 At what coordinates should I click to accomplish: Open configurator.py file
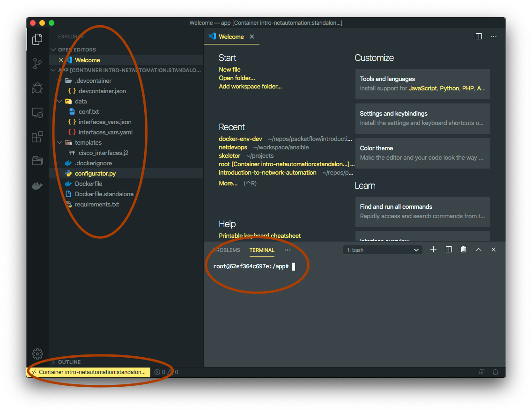click(x=96, y=173)
